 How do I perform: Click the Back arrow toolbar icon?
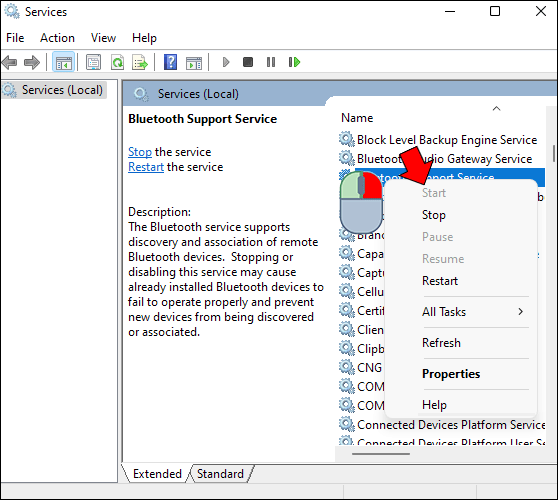(x=9, y=63)
